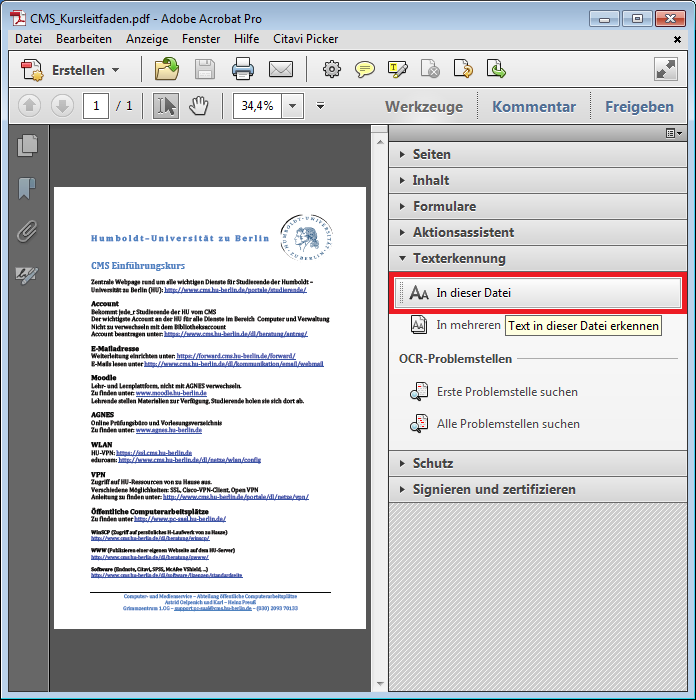Open the Bookmarks sidebar panel

pyautogui.click(x=27, y=189)
